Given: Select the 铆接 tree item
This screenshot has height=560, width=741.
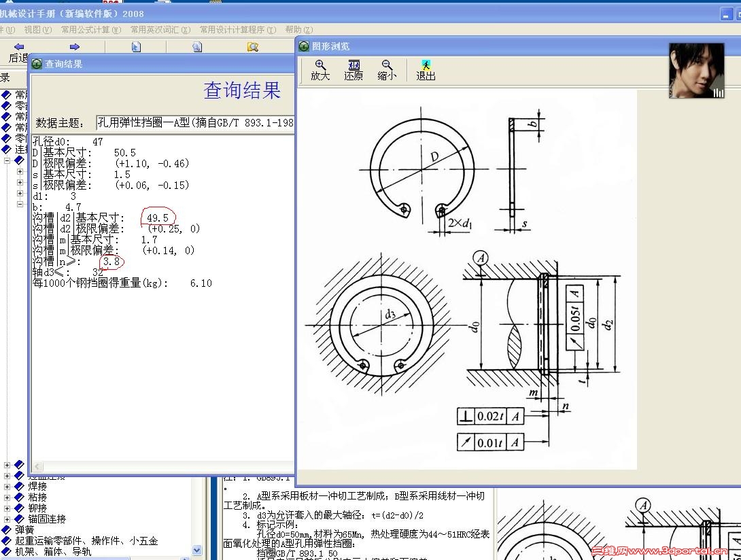Looking at the screenshot, I should pos(37,508).
